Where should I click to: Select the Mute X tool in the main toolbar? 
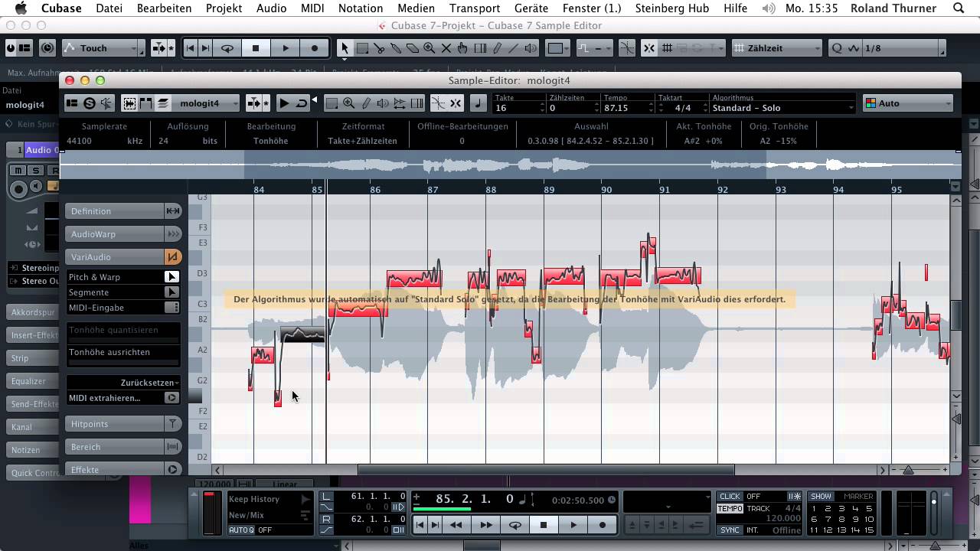tap(446, 48)
